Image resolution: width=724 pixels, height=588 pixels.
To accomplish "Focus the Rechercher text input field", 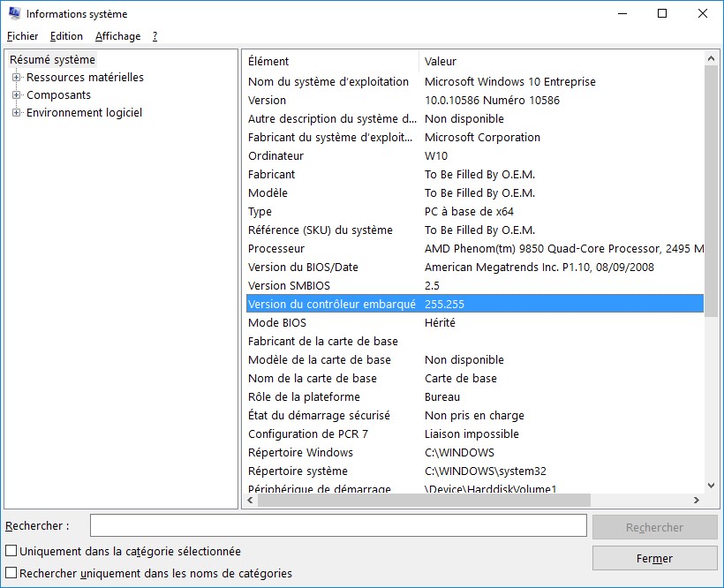I will click(338, 525).
